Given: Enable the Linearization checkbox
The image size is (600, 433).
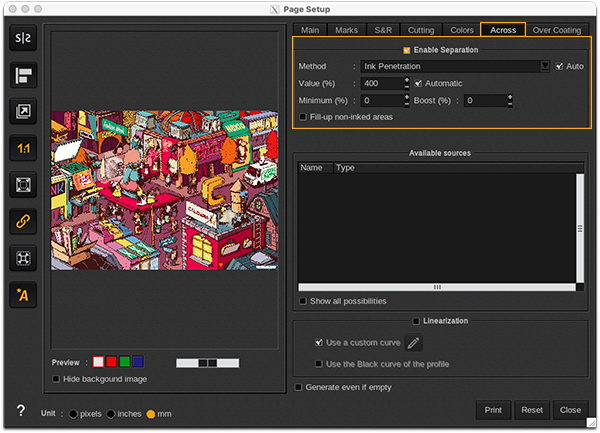Looking at the screenshot, I should click(416, 321).
